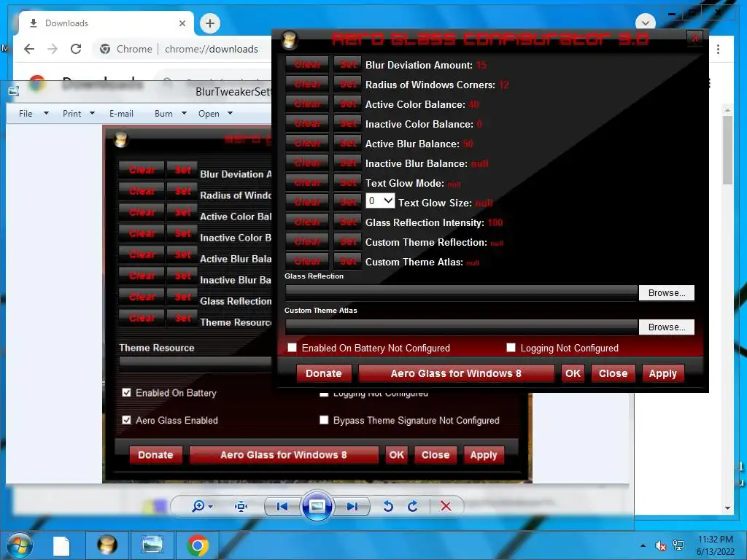
Task: Go to next image in Photo Viewer
Action: pos(352,506)
